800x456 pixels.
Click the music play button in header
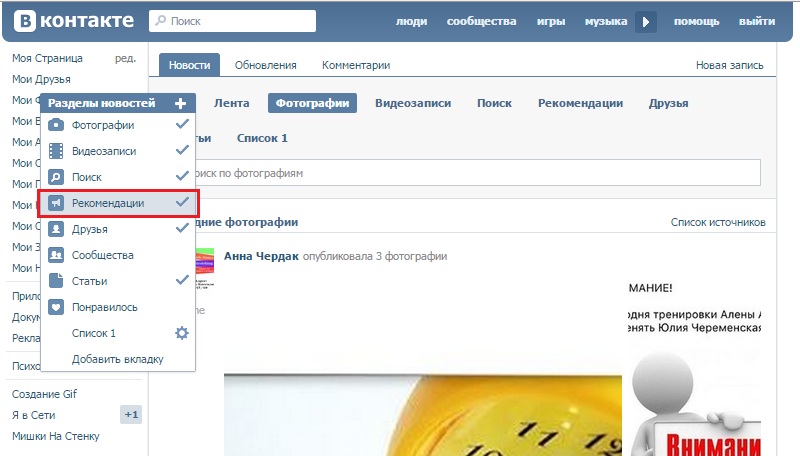point(645,21)
